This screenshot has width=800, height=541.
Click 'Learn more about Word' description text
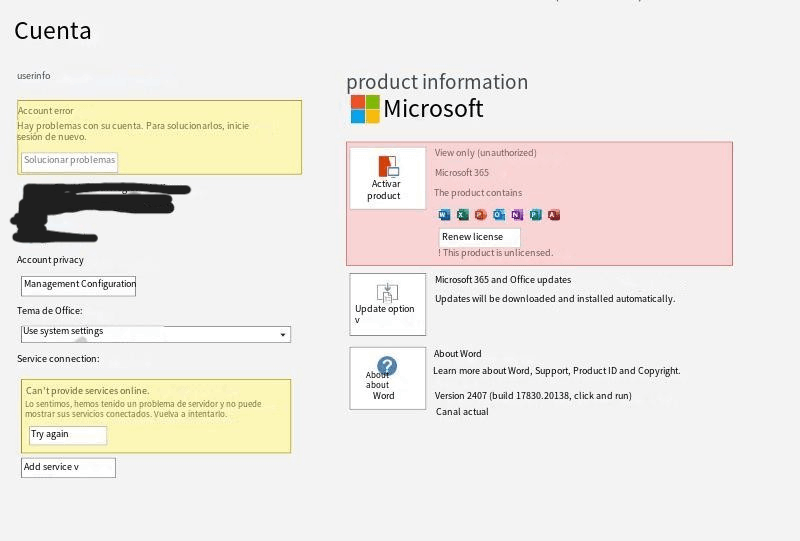pos(557,371)
